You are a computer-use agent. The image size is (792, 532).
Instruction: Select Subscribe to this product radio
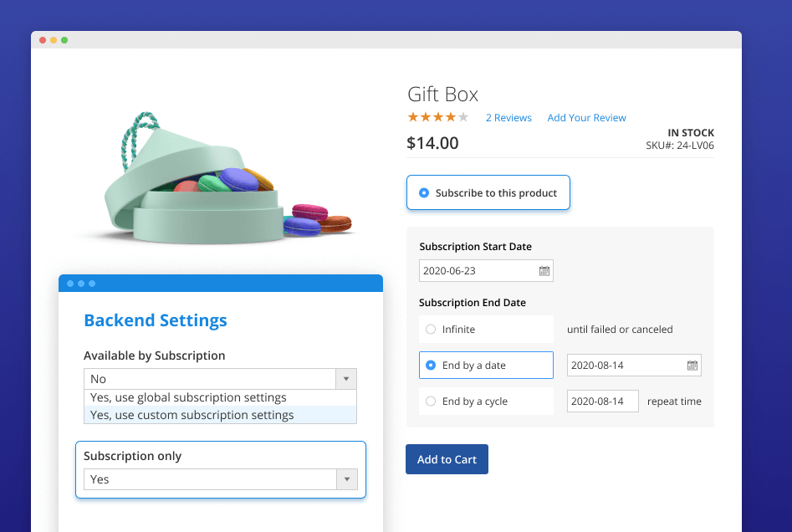click(424, 193)
